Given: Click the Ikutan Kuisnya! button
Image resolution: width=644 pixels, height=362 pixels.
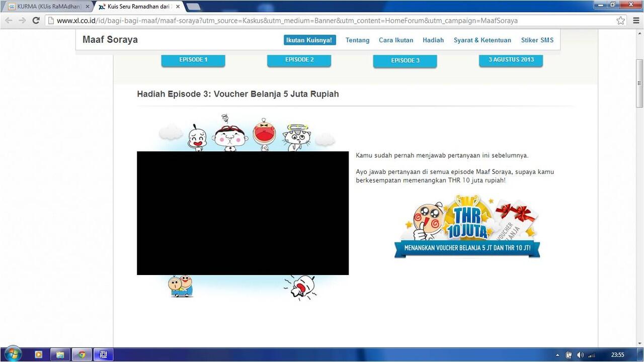Looking at the screenshot, I should pos(309,40).
